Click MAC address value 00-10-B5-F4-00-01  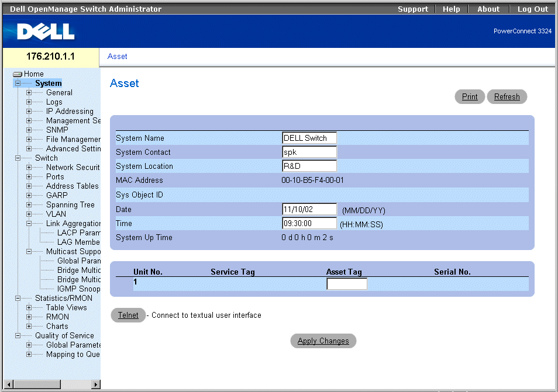click(x=312, y=180)
